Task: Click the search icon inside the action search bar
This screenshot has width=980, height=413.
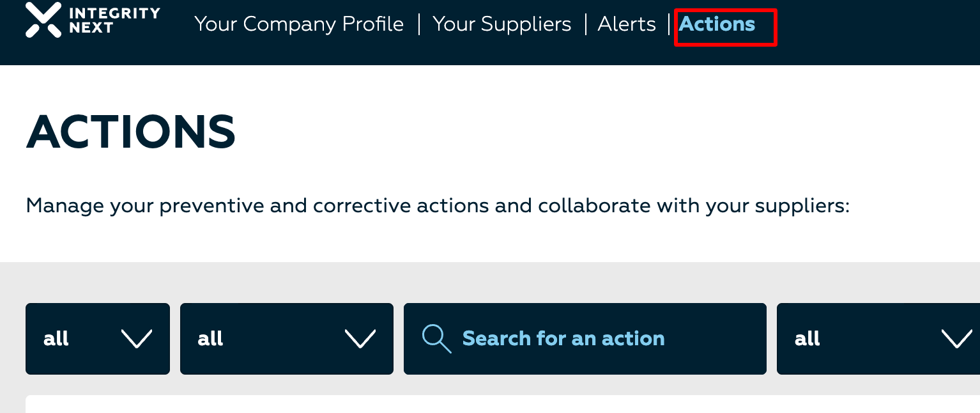Action: tap(436, 338)
